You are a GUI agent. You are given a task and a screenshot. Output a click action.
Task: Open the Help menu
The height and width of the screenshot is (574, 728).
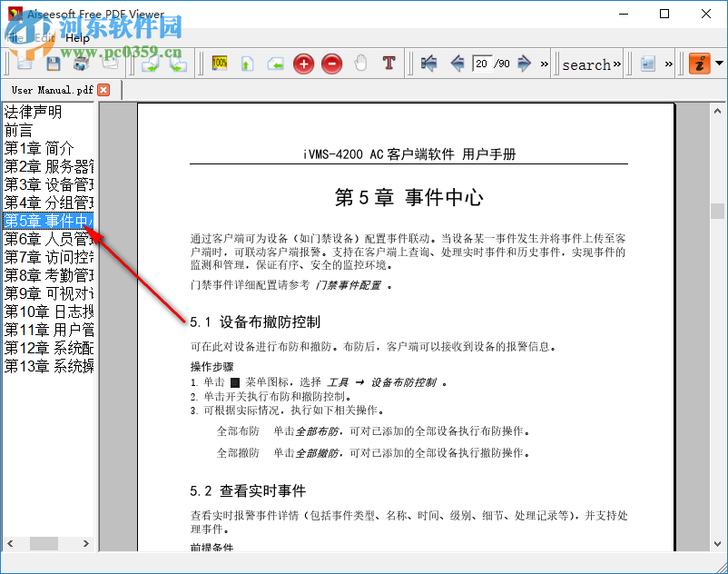[77, 38]
